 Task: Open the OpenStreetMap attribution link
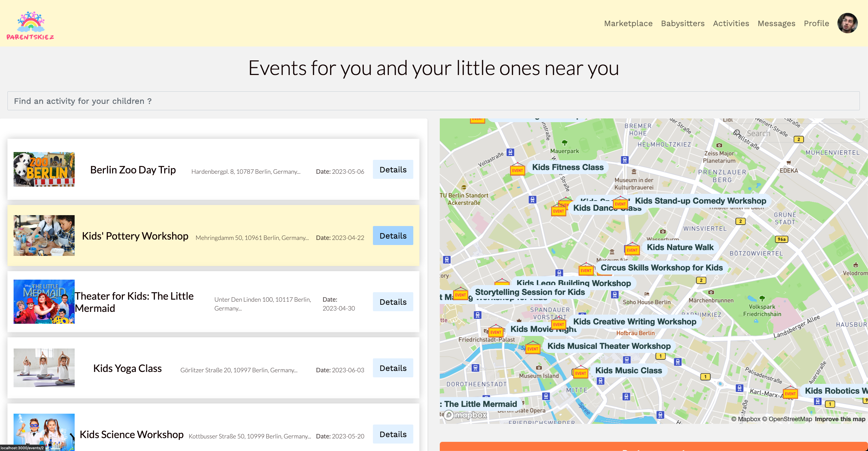(787, 419)
